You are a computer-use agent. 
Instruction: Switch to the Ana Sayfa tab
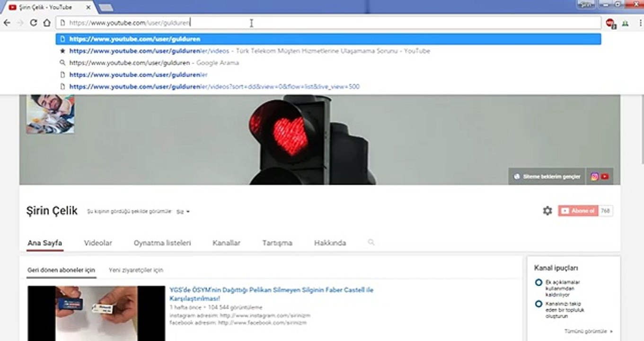[44, 243]
